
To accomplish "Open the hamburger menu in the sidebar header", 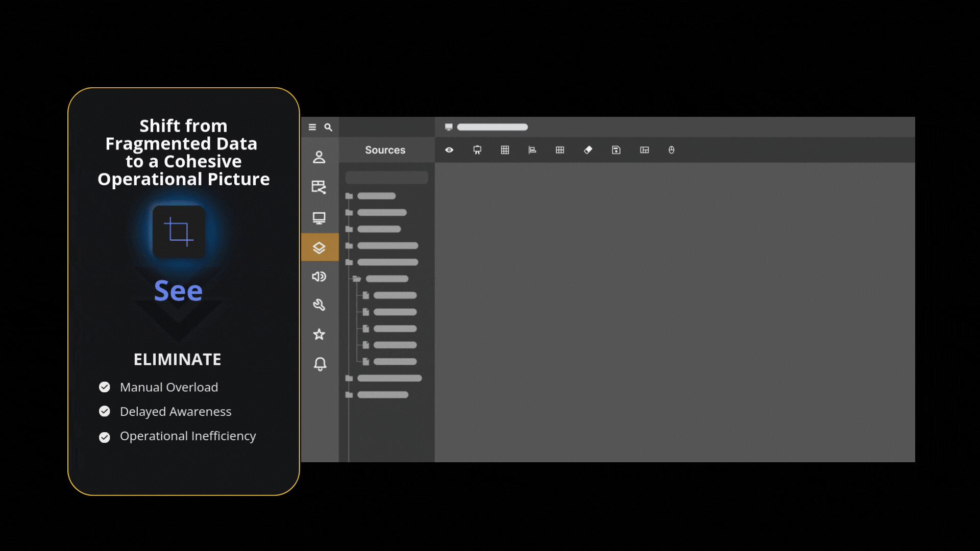I will tap(312, 127).
